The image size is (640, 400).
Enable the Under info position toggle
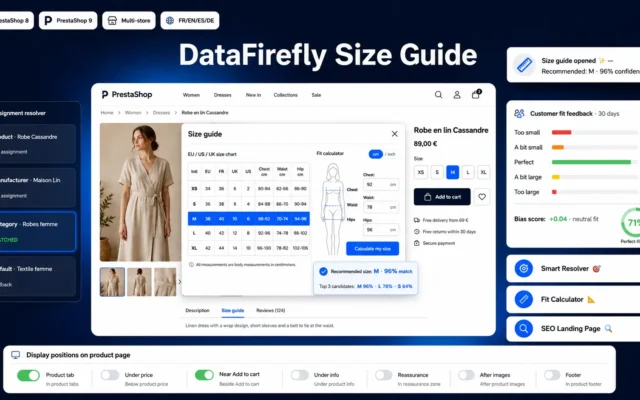pos(300,375)
